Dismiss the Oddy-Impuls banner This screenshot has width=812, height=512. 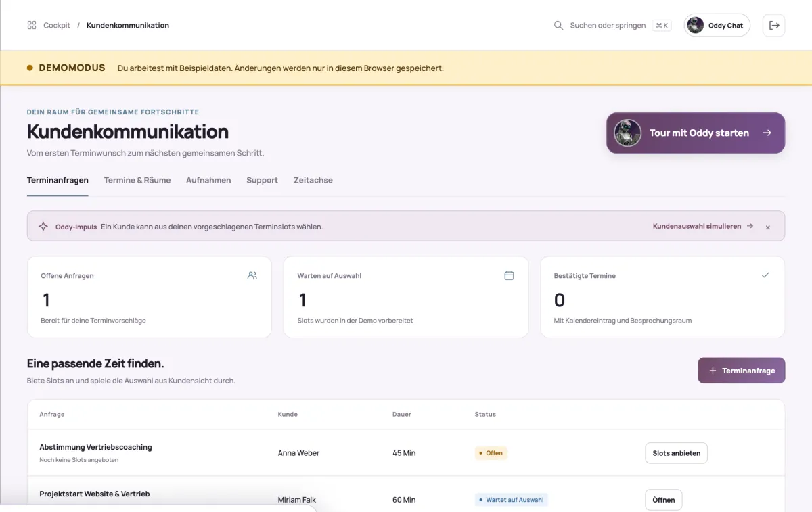click(768, 227)
